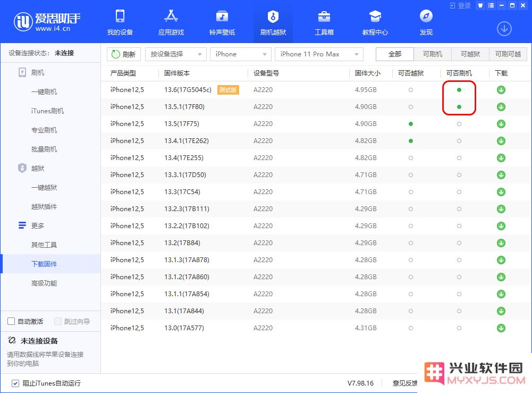Image resolution: width=532 pixels, height=393 pixels.
Task: Download firmware 13.2.3(17B111)
Action: click(501, 208)
